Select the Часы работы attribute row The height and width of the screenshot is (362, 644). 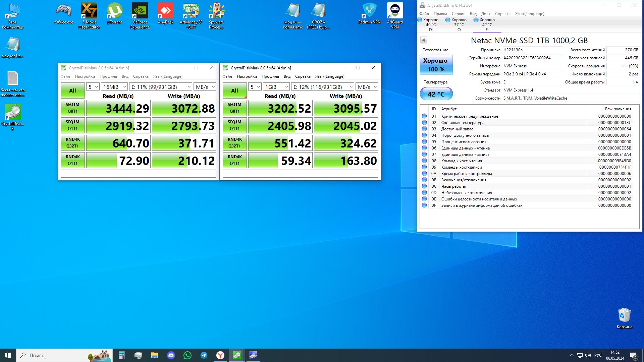pyautogui.click(x=527, y=186)
